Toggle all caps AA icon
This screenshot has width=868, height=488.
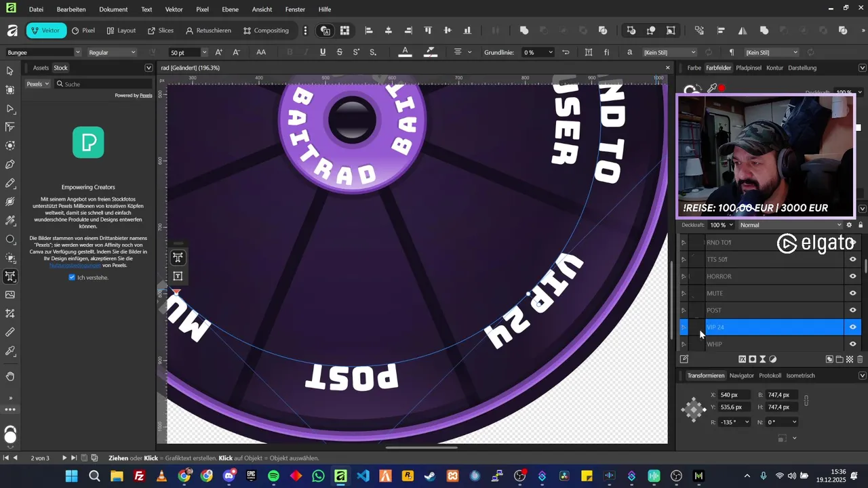click(x=261, y=52)
